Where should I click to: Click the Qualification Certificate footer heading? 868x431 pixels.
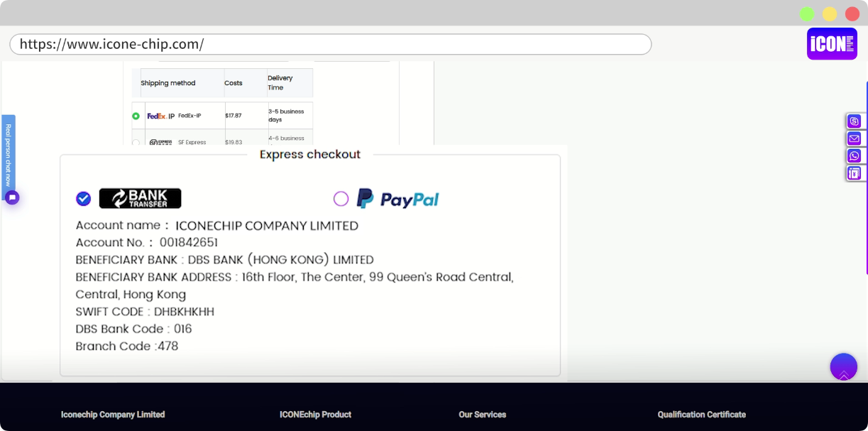702,415
